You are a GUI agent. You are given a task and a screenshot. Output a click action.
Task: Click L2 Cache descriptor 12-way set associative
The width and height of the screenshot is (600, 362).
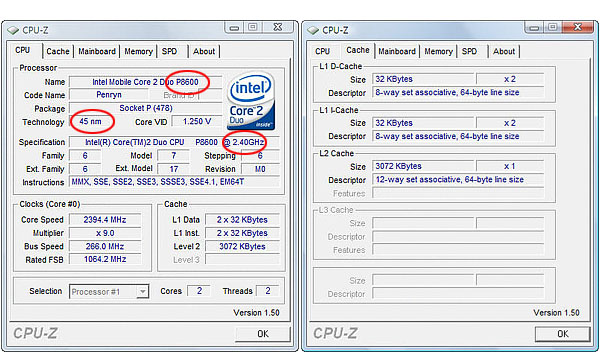pos(458,179)
